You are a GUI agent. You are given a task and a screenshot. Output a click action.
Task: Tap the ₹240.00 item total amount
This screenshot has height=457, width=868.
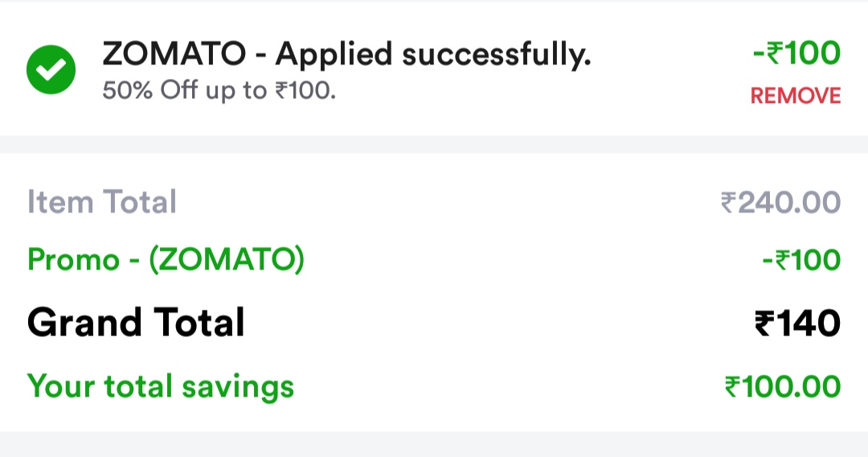tap(780, 202)
